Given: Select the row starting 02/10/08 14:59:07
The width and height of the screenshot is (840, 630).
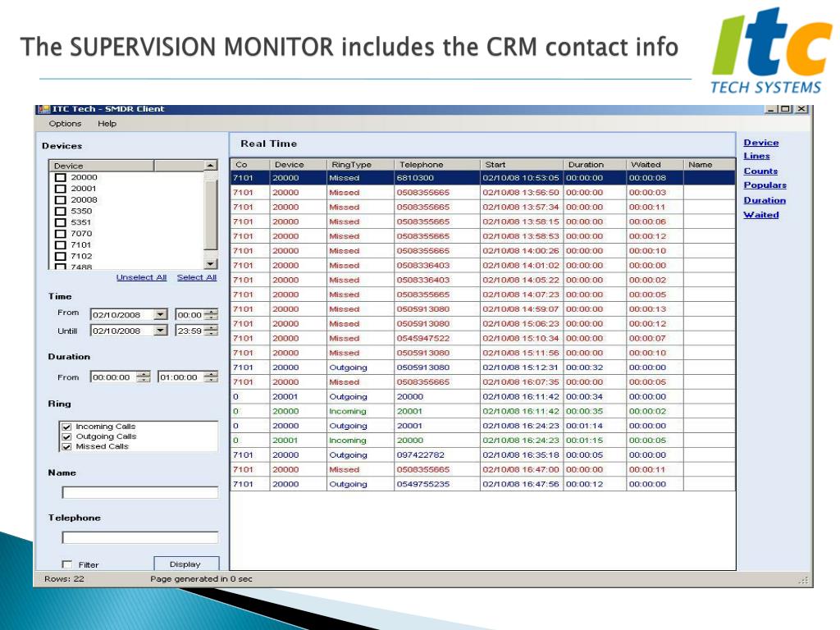Looking at the screenshot, I should point(482,309).
